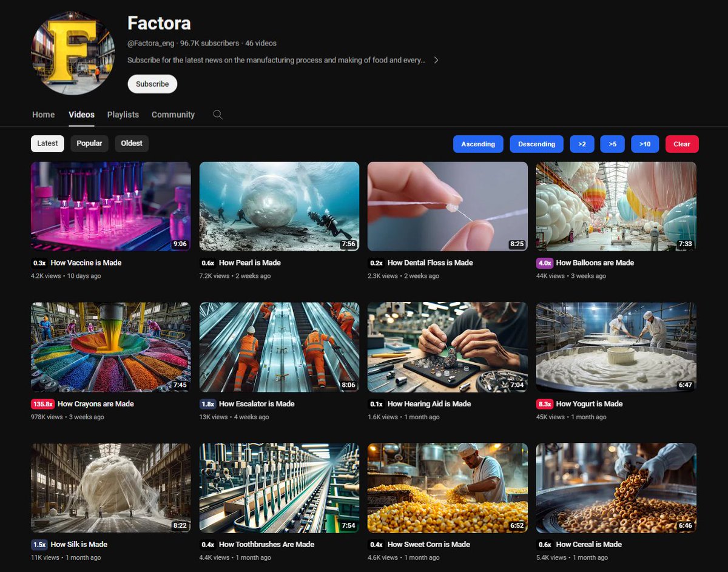The width and height of the screenshot is (728, 572).
Task: Click the title How Balloons are Made
Action: point(595,263)
